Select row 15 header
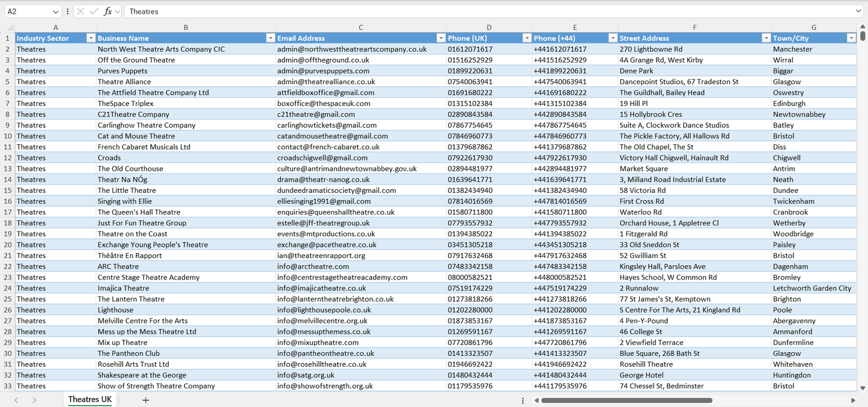The width and height of the screenshot is (868, 407). click(x=7, y=190)
